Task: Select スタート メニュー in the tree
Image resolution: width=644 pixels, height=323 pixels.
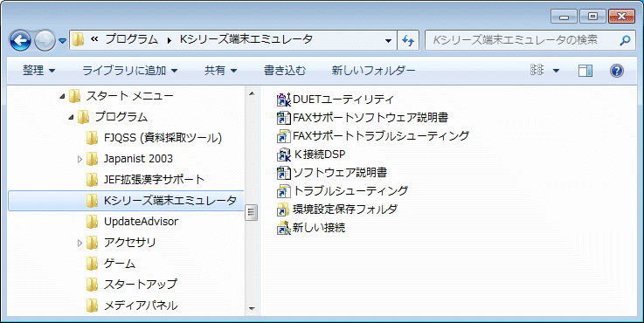Action: coord(129,96)
